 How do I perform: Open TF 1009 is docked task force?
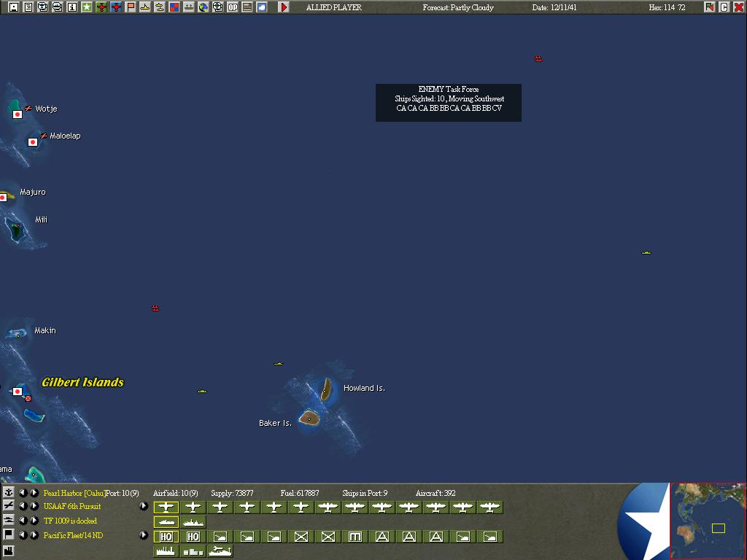[70, 521]
